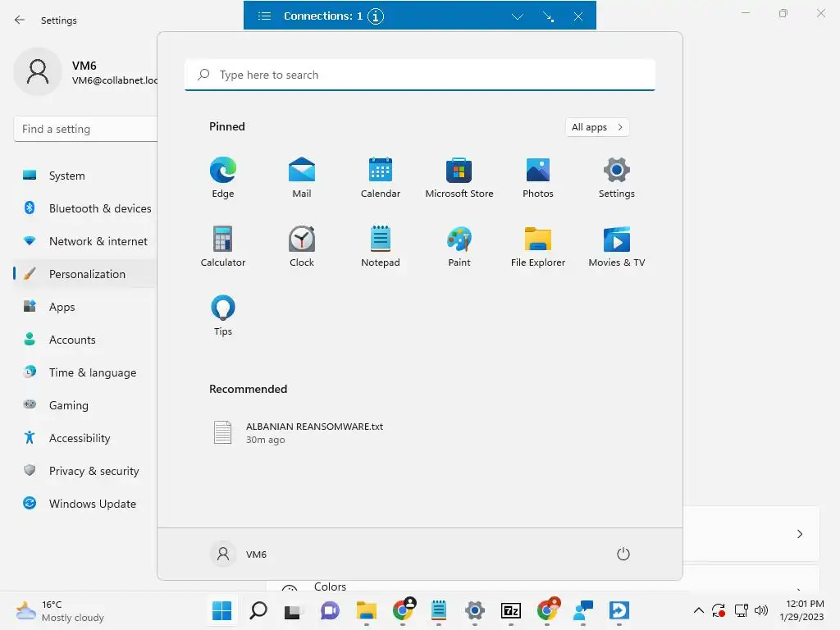Show connection info icon

click(376, 16)
